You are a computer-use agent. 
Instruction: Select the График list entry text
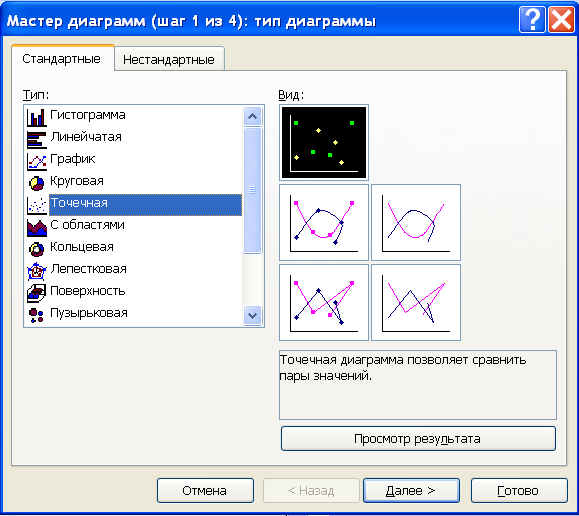(73, 159)
